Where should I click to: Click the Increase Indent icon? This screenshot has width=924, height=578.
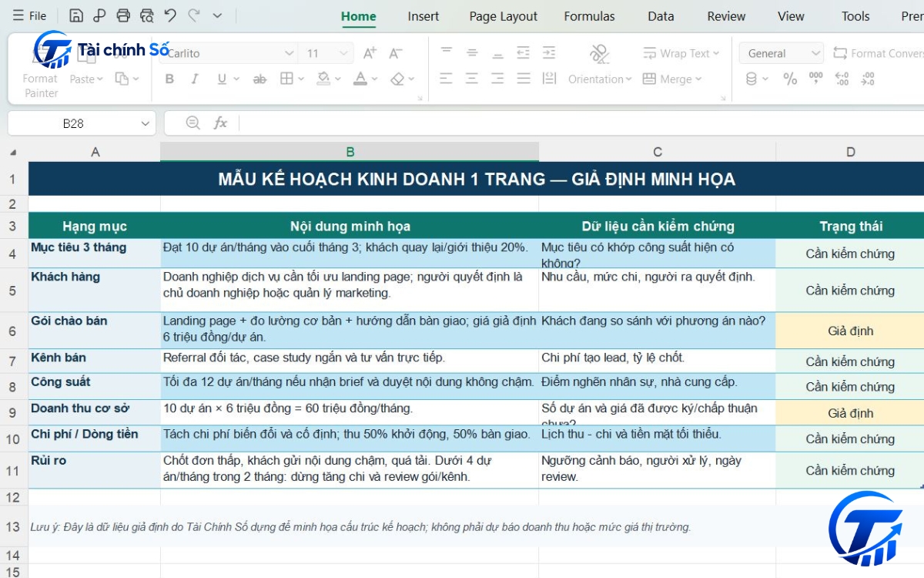coord(549,52)
